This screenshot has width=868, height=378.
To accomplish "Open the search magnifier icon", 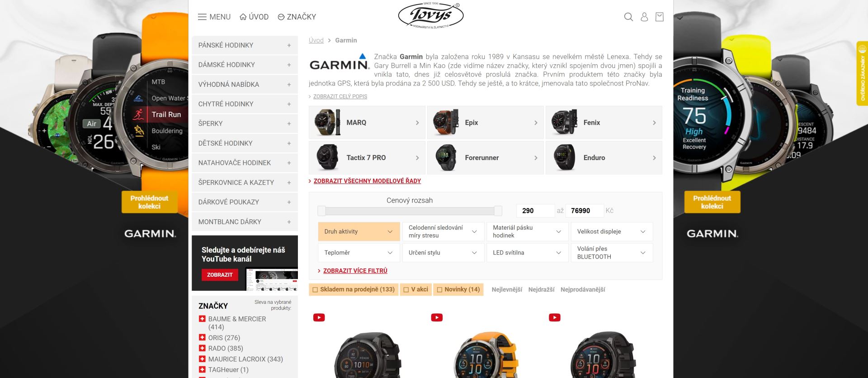I will pos(628,17).
